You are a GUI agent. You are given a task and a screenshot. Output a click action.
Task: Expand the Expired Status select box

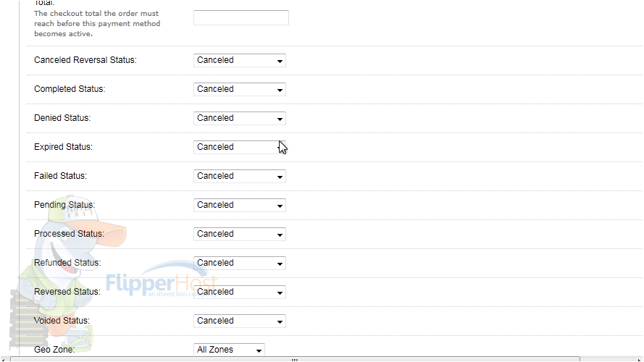[240, 147]
